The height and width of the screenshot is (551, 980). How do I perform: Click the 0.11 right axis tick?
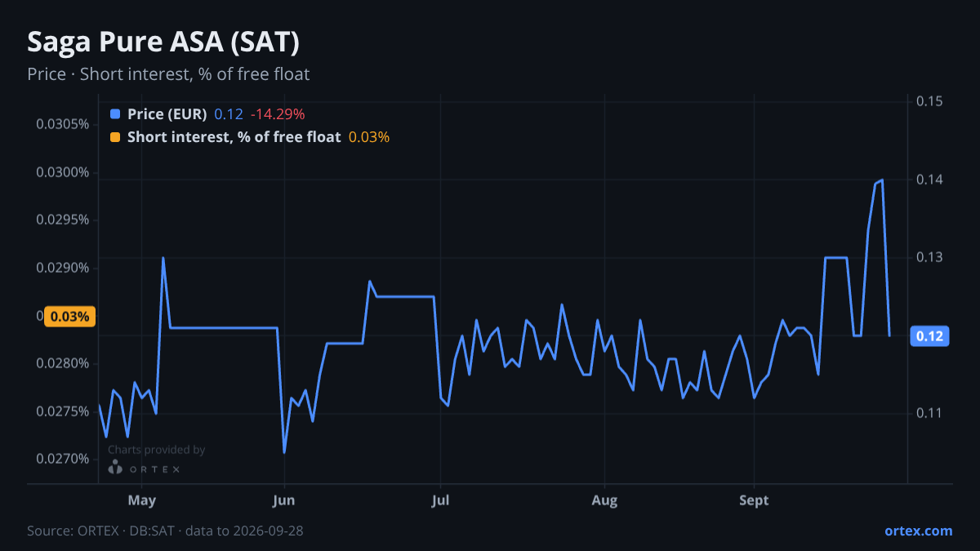(x=929, y=413)
